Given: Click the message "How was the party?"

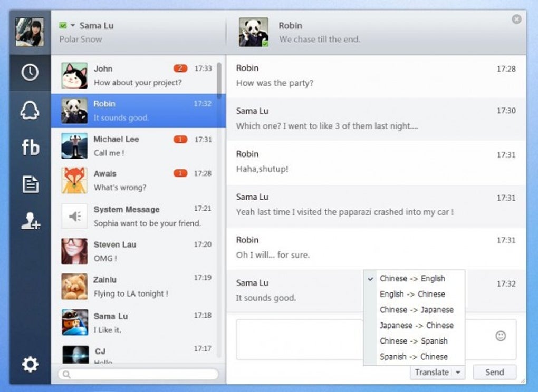Looking at the screenshot, I should pyautogui.click(x=275, y=83).
